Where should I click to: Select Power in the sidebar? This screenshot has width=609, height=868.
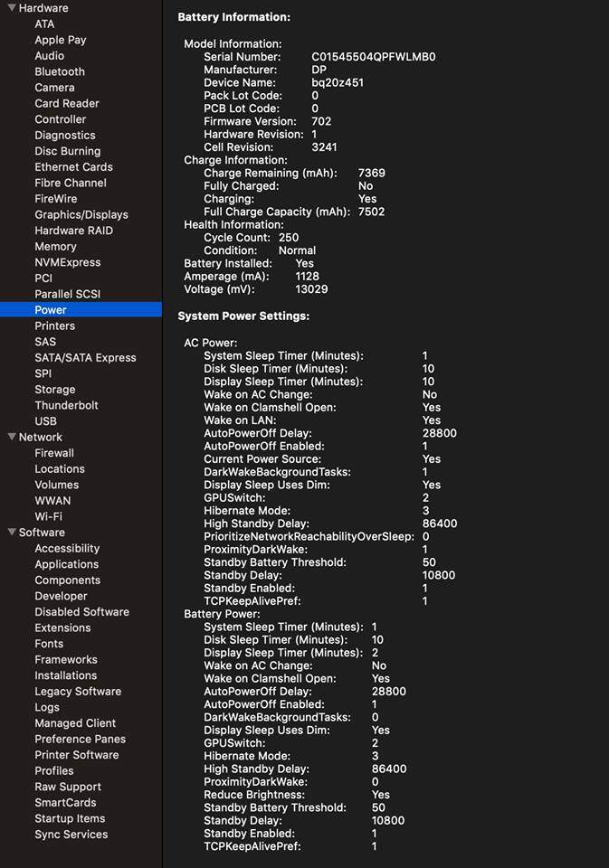click(51, 310)
